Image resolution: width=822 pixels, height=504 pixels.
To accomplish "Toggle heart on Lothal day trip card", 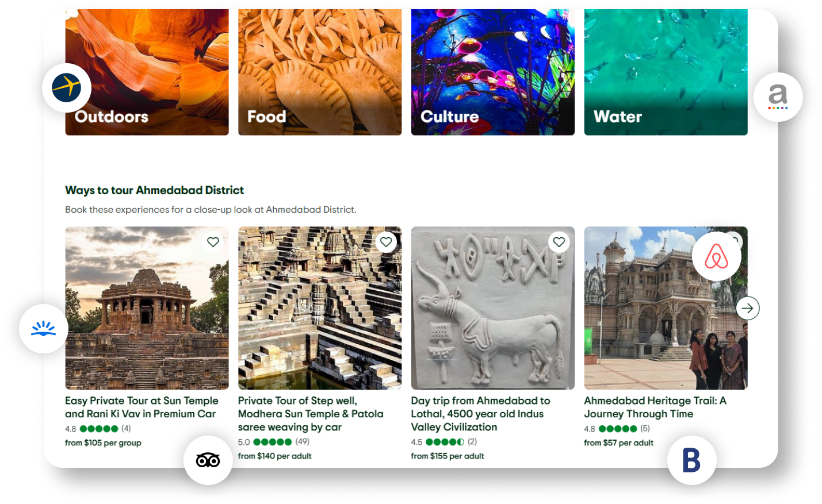I will coord(559,242).
